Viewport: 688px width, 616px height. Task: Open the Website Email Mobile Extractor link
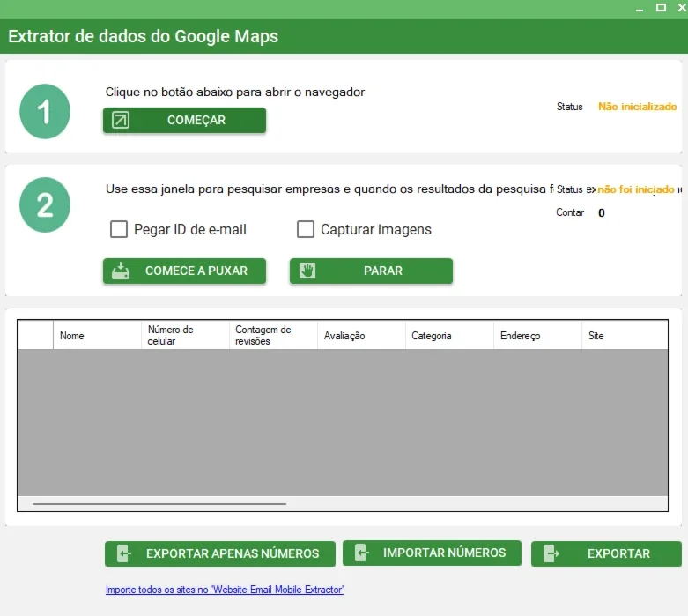pyautogui.click(x=225, y=590)
